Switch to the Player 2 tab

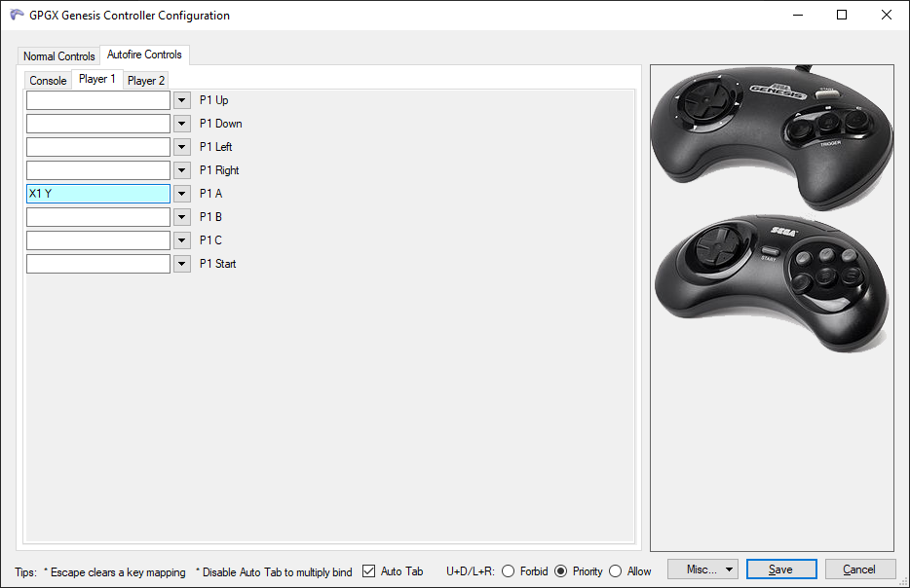point(145,80)
